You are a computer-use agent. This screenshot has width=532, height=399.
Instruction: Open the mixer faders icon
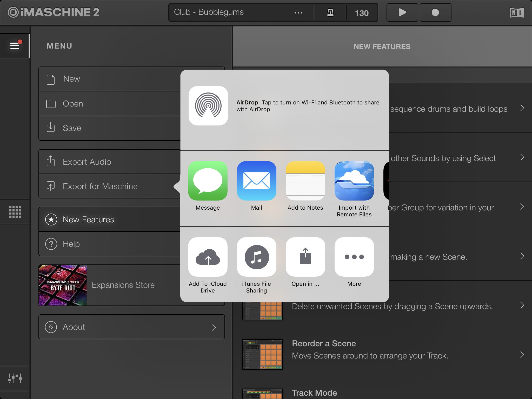[x=15, y=378]
